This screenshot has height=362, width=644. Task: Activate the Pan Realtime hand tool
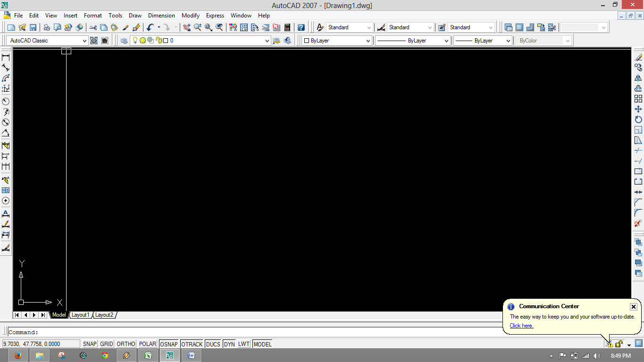tap(187, 27)
